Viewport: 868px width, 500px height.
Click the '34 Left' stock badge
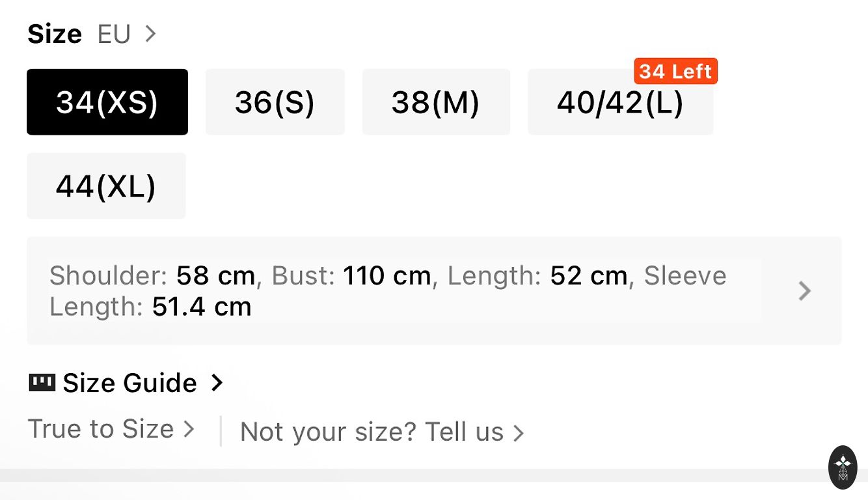pos(675,71)
